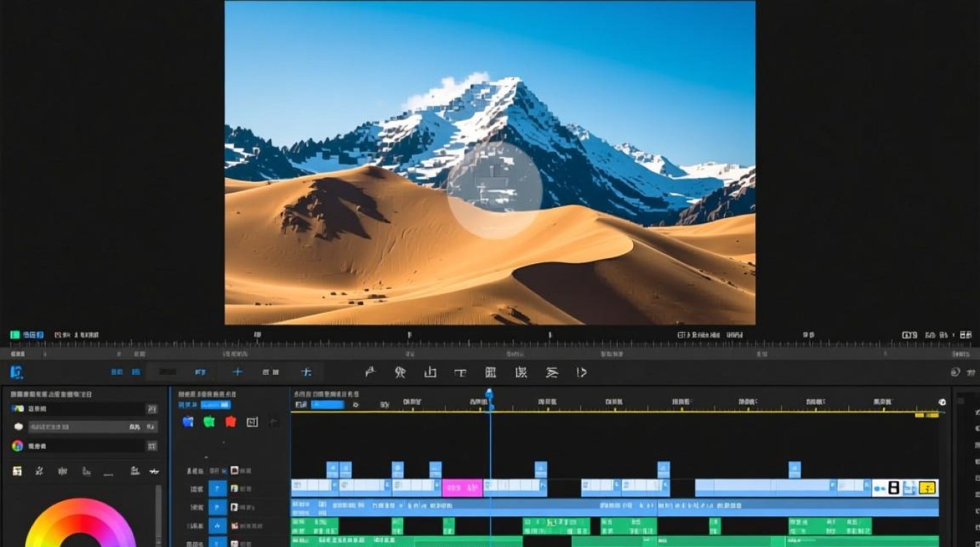This screenshot has width=980, height=547.
Task: Toggle the first blue track button in the track header column
Action: pos(218,489)
